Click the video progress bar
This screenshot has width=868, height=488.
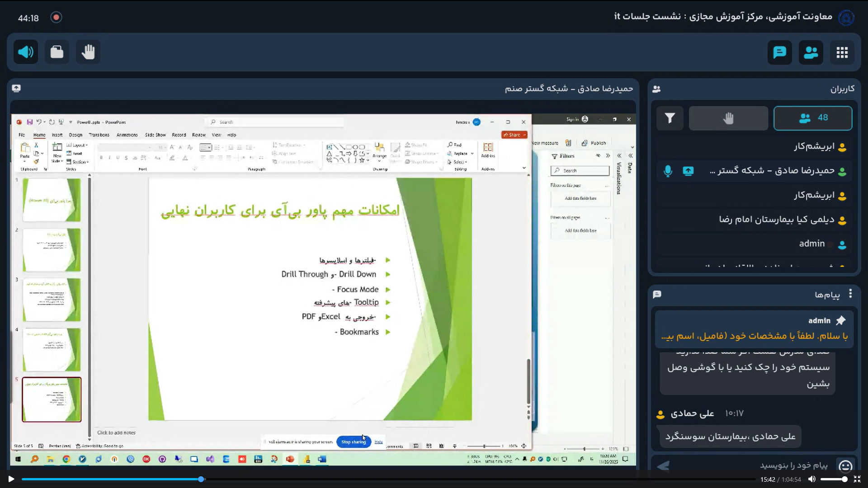pyautogui.click(x=389, y=479)
